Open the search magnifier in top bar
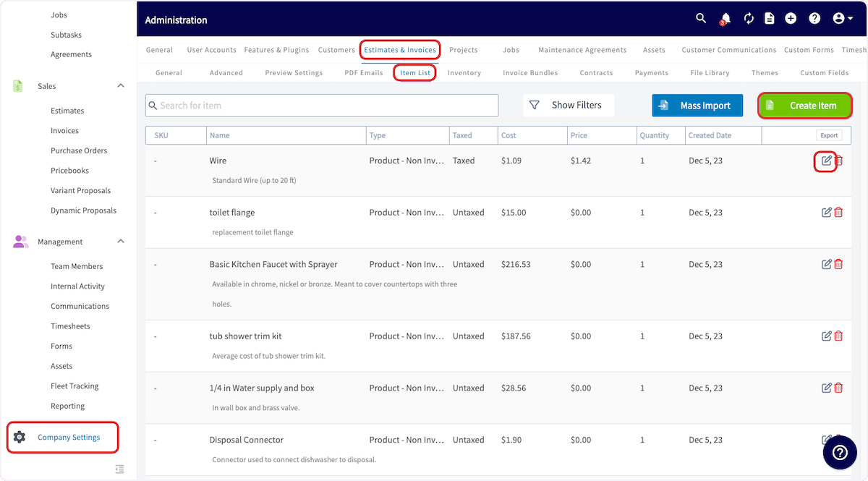This screenshot has height=481, width=868. [701, 19]
